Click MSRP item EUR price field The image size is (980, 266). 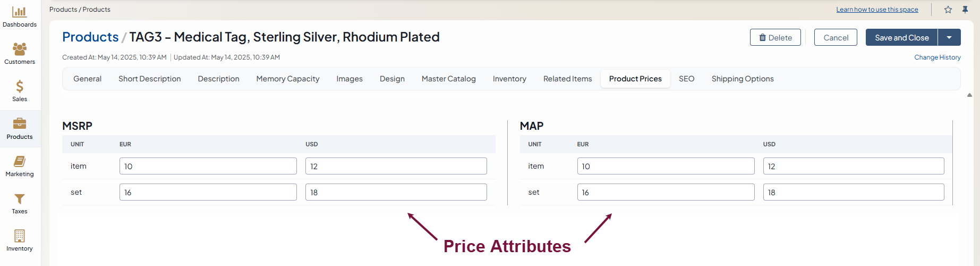208,166
